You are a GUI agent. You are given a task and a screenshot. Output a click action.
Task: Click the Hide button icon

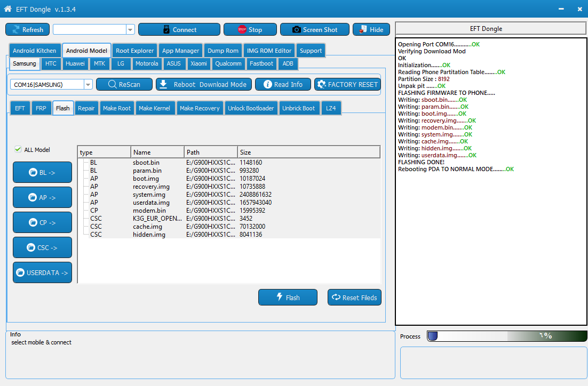tap(363, 29)
